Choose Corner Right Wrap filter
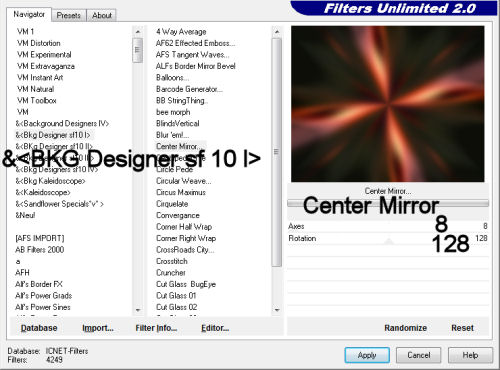This screenshot has height=370, width=500. click(x=186, y=238)
